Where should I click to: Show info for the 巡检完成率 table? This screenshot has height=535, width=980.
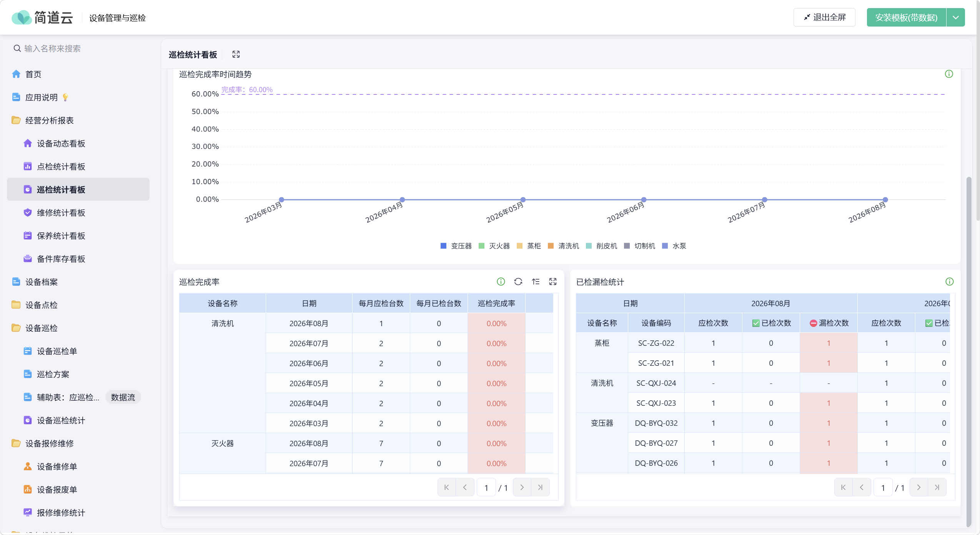click(x=501, y=282)
